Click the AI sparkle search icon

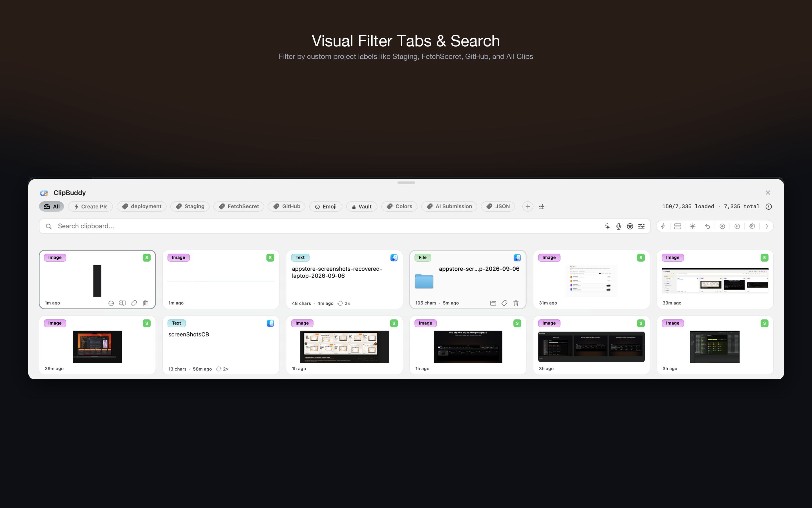(607, 226)
